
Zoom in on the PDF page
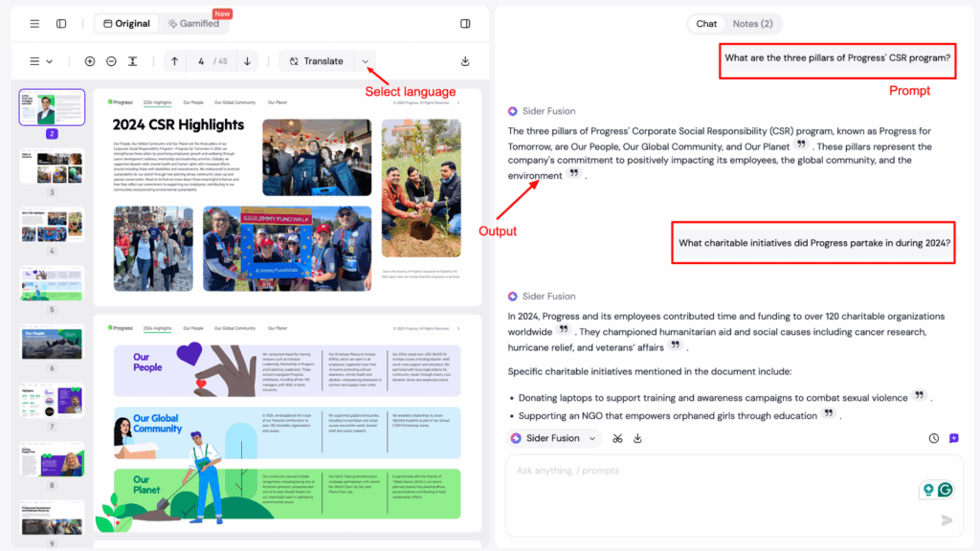click(90, 60)
